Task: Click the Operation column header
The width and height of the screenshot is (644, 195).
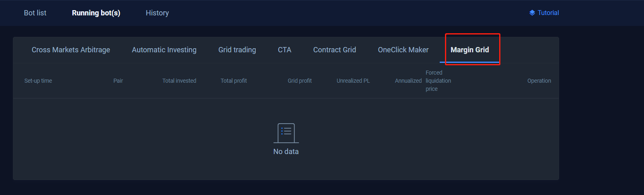Action: point(539,81)
